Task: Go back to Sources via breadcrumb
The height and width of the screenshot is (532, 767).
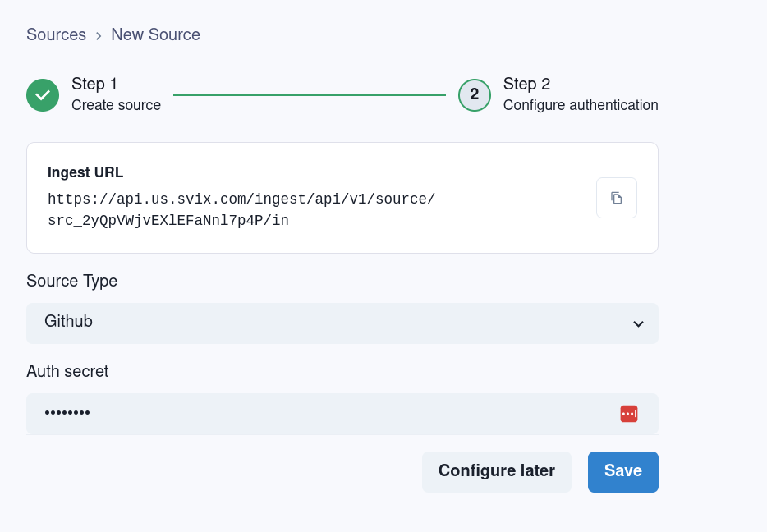Action: (x=56, y=34)
